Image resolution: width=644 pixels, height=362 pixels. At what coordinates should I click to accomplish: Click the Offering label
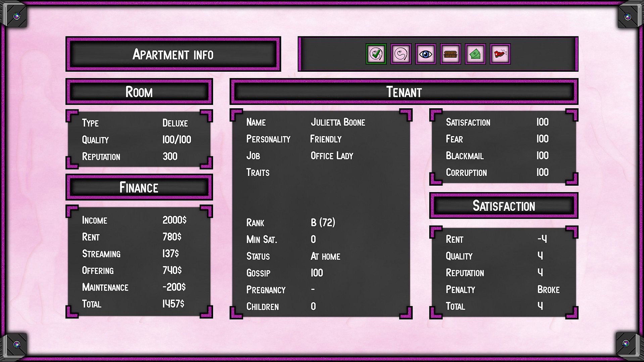coord(98,270)
